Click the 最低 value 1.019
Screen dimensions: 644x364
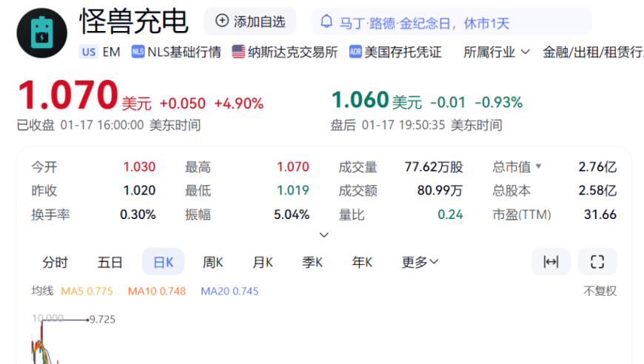(293, 190)
